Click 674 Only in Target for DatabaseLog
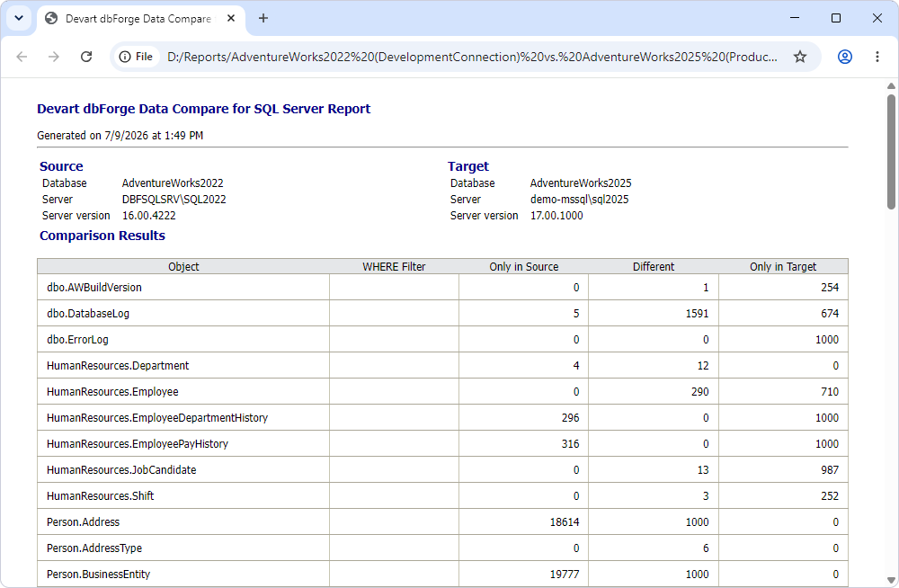This screenshot has width=899, height=588. tap(830, 314)
